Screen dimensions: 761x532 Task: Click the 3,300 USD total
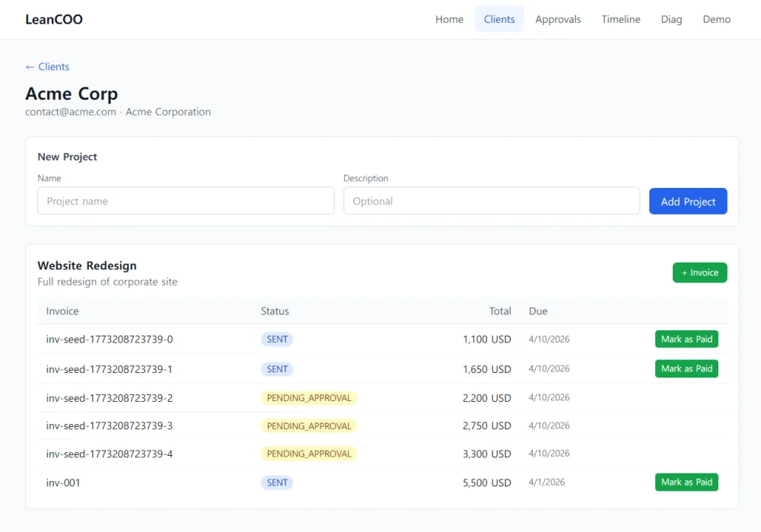[x=487, y=454]
